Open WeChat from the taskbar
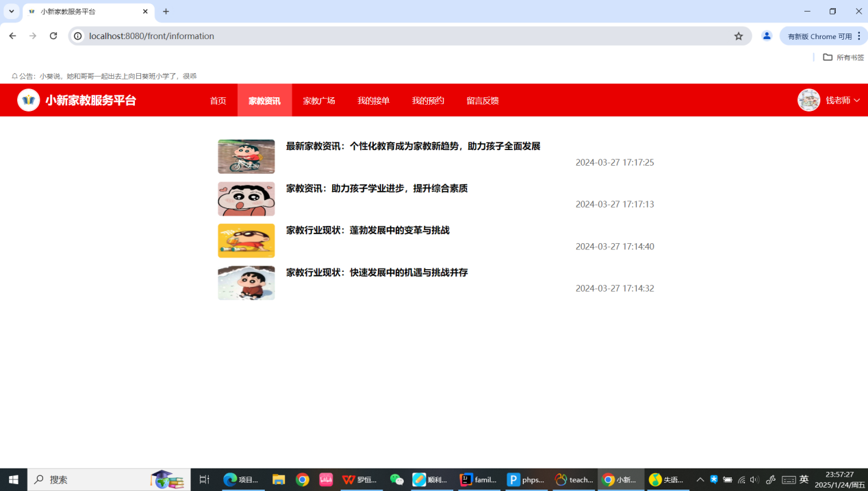Viewport: 868px width, 491px height. click(397, 479)
